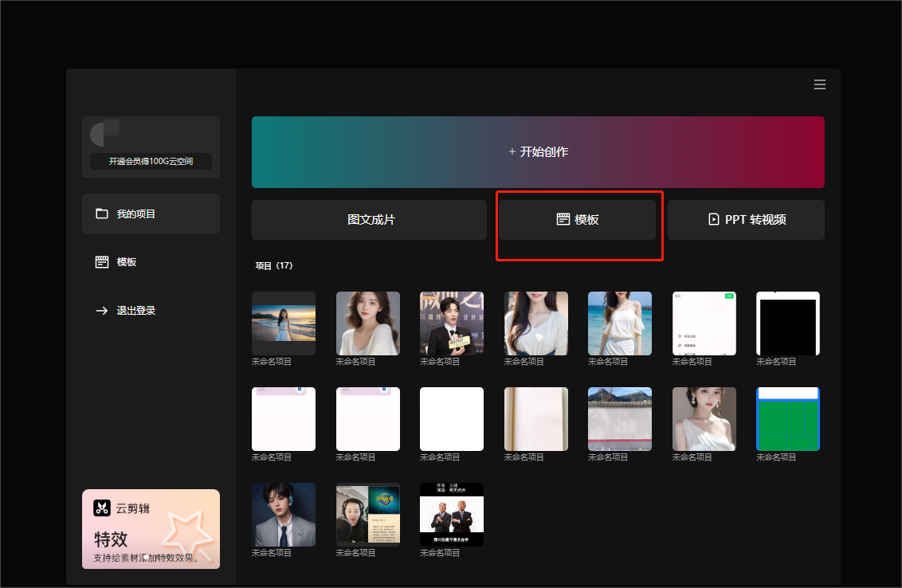Start a new project with 开始创作

[538, 152]
